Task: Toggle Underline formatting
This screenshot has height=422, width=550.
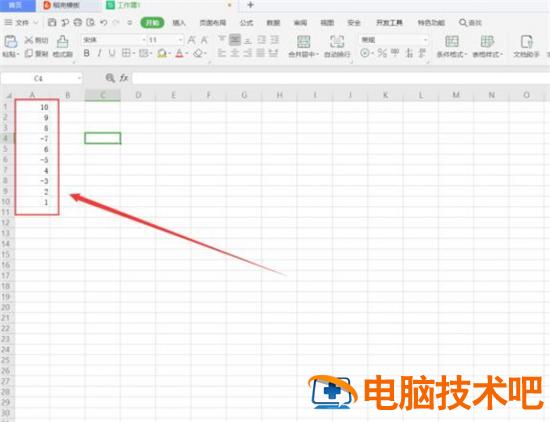Action: [x=112, y=53]
